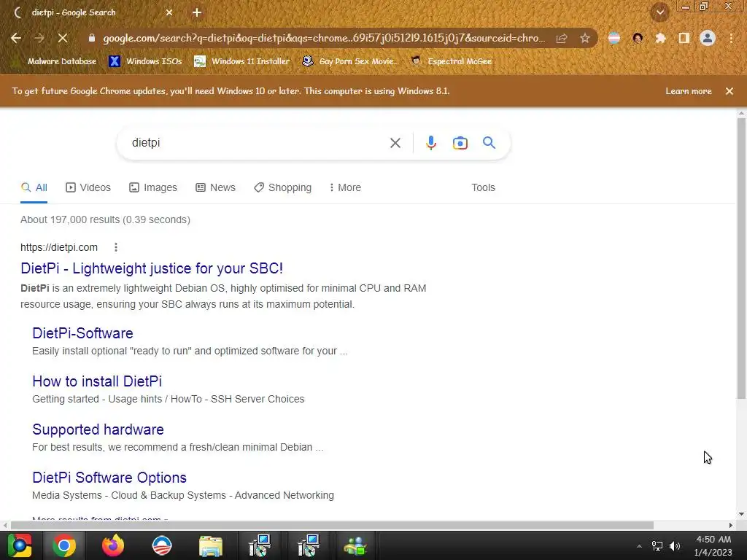Click the volume speaker tray icon
This screenshot has width=747, height=560.
click(675, 545)
